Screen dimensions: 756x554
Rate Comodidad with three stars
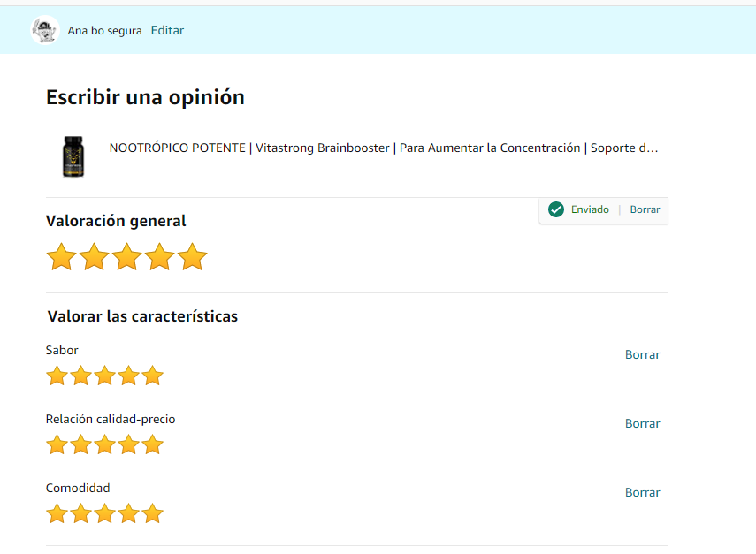(x=105, y=514)
